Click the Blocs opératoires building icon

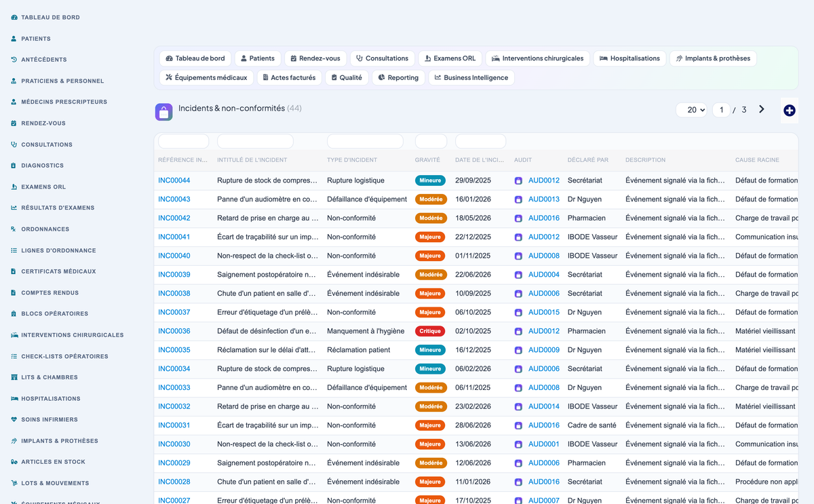pyautogui.click(x=14, y=314)
